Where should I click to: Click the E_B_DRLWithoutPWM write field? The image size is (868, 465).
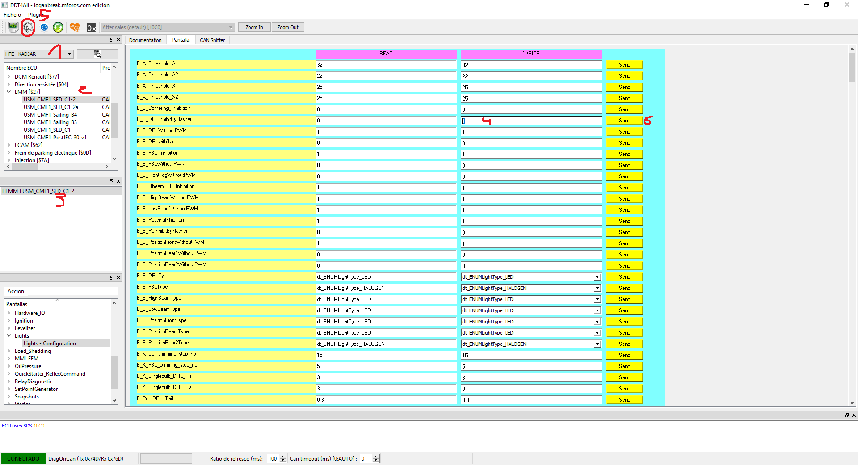click(531, 132)
